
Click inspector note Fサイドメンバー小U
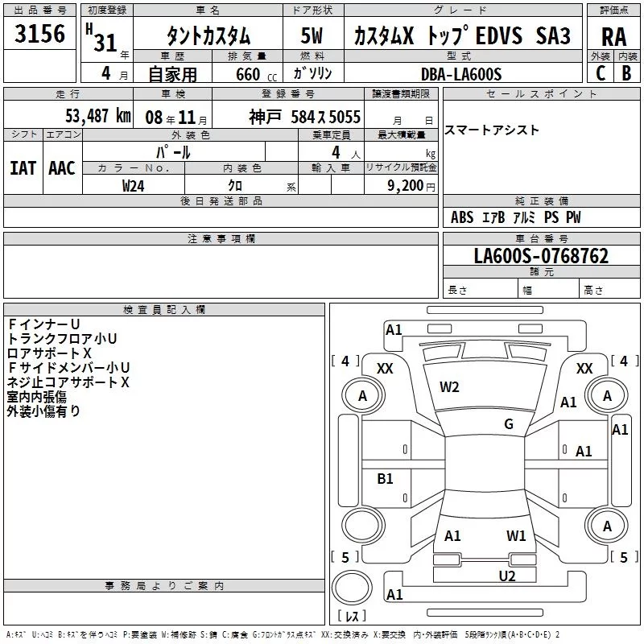pos(68,368)
